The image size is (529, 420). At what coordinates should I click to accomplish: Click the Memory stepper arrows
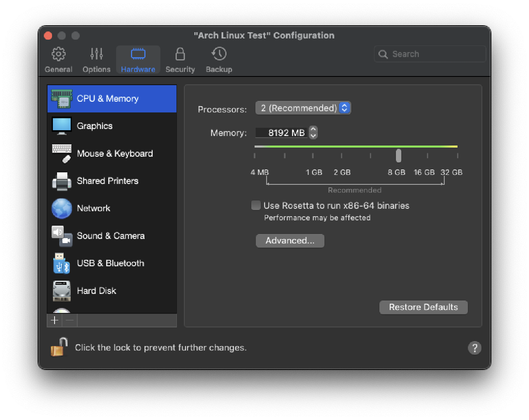tap(313, 133)
